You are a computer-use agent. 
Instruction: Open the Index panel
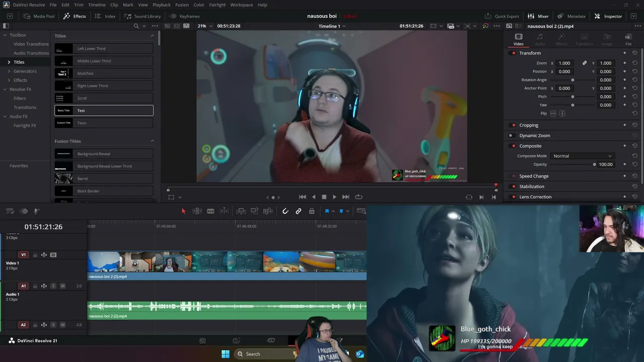(x=105, y=16)
